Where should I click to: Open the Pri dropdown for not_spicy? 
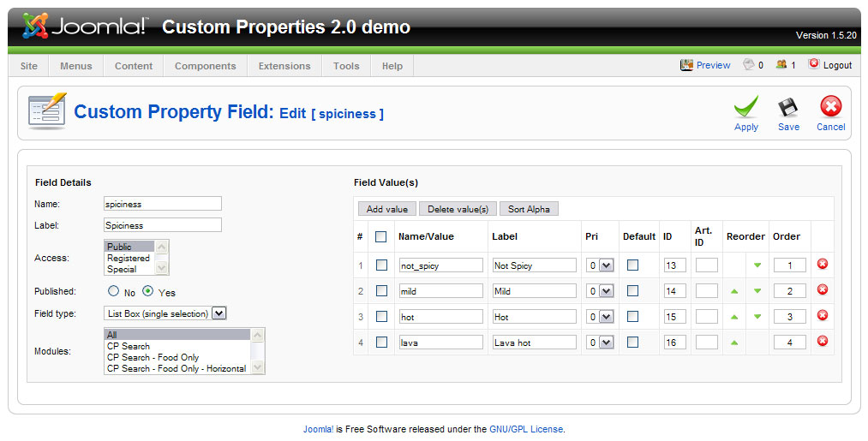point(606,265)
